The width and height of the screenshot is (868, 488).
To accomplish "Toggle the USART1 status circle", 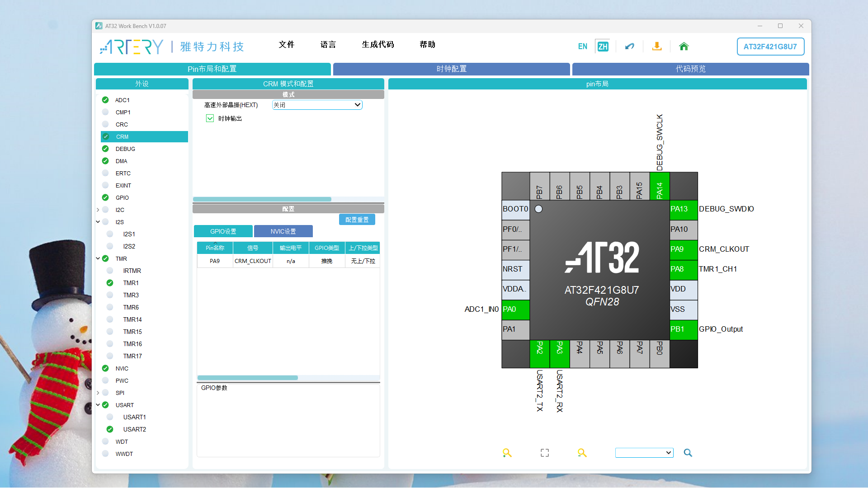I will tap(110, 417).
